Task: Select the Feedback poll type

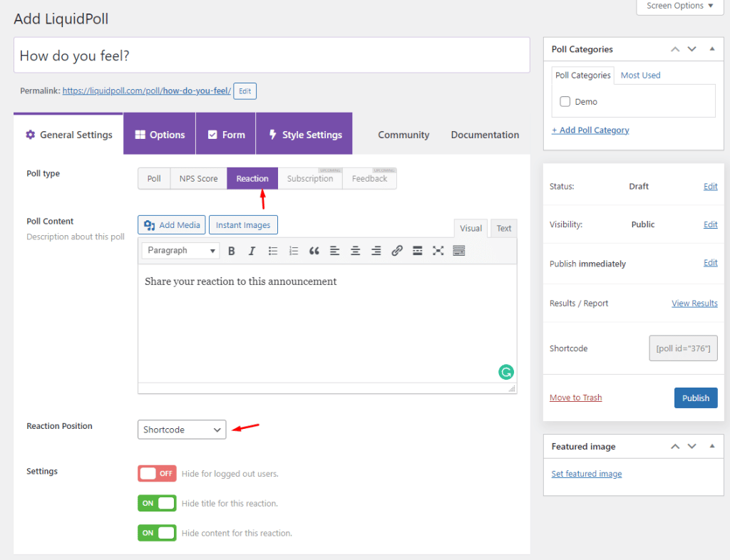Action: (x=370, y=179)
